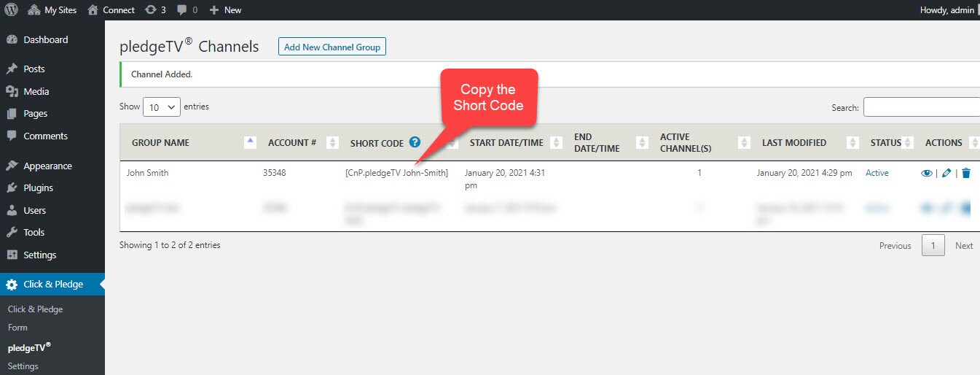
Task: Open the Connect site menu
Action: [x=111, y=9]
